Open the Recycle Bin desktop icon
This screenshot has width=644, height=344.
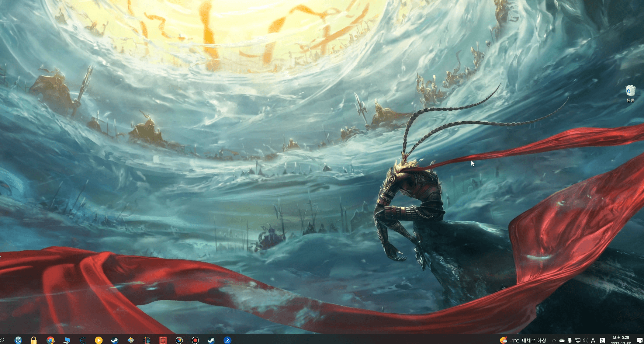[630, 93]
